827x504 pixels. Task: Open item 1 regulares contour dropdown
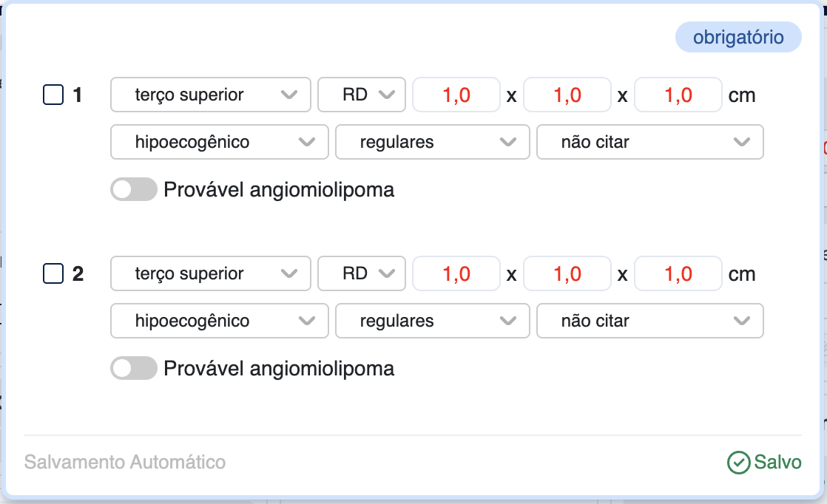point(433,142)
